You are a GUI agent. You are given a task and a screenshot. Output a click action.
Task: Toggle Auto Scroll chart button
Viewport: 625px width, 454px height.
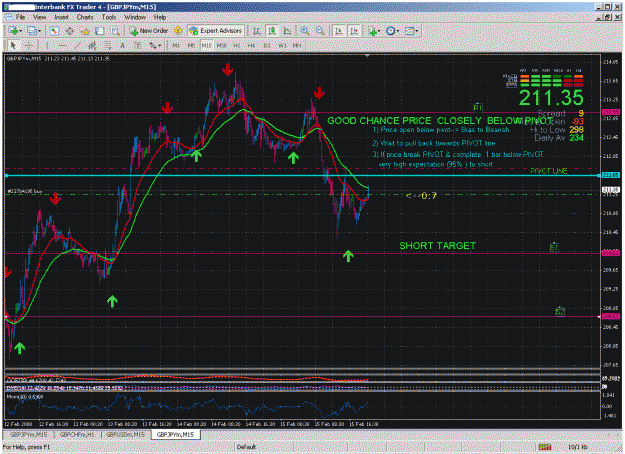point(339,31)
